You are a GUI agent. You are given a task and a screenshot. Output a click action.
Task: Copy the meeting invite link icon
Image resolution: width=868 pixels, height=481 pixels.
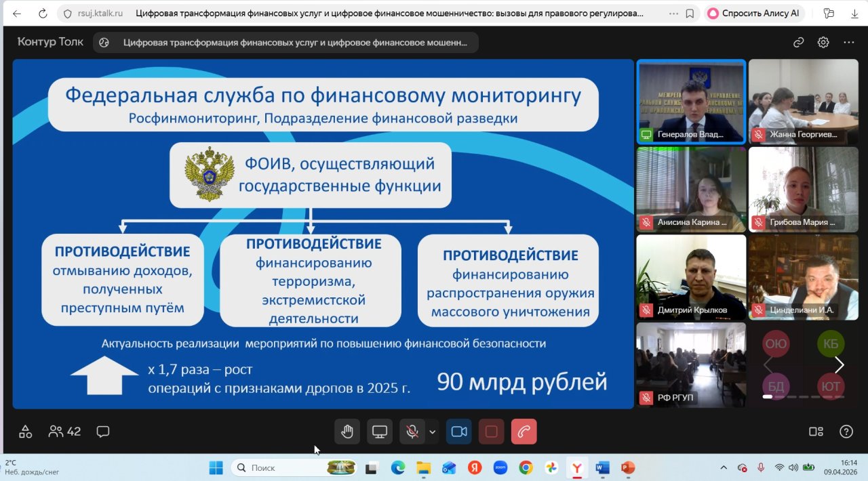pyautogui.click(x=798, y=42)
